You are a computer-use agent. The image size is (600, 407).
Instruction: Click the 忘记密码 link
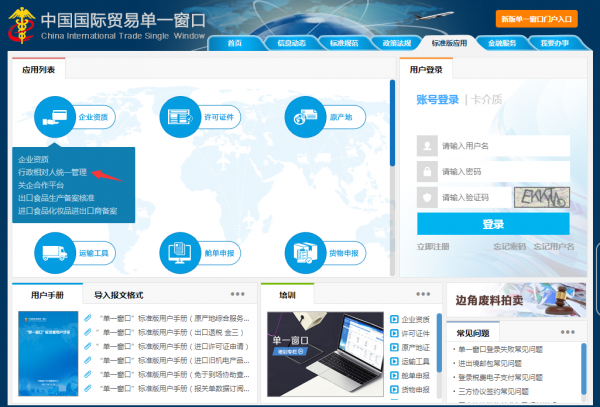tap(509, 246)
